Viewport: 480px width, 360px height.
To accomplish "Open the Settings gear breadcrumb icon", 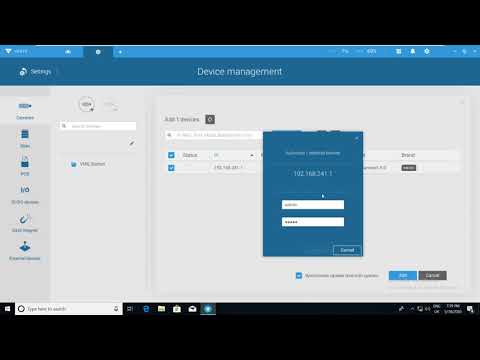I will click(x=23, y=72).
